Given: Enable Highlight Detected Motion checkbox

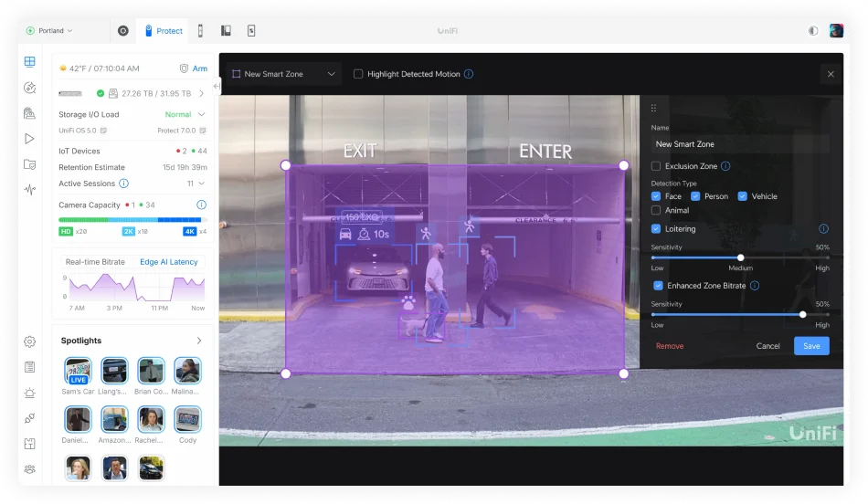Looking at the screenshot, I should point(358,74).
